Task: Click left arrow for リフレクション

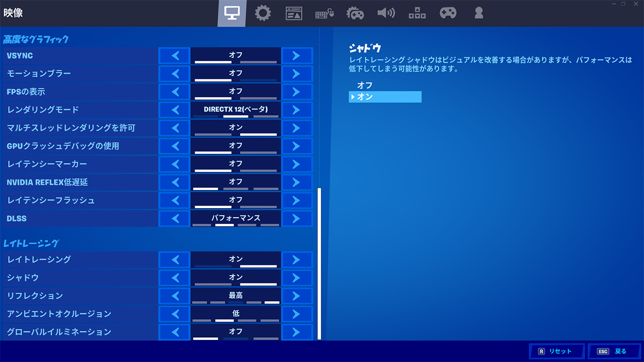Action: [175, 296]
